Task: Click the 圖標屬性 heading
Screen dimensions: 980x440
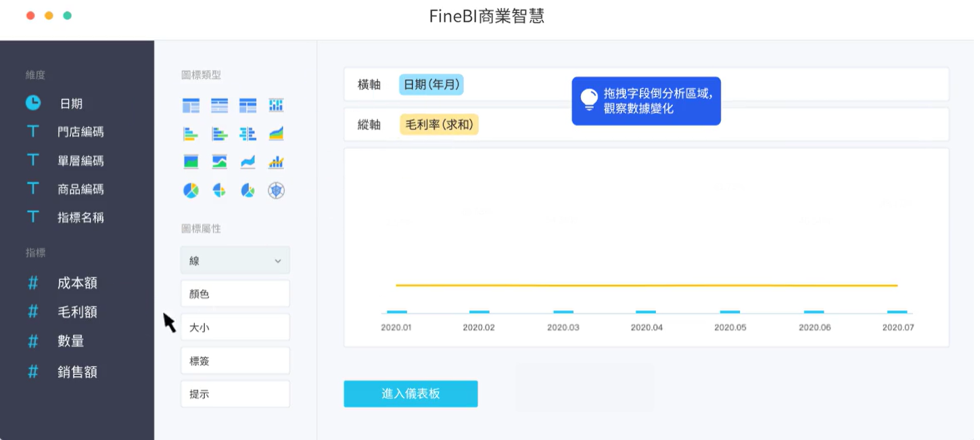Action: tap(201, 229)
